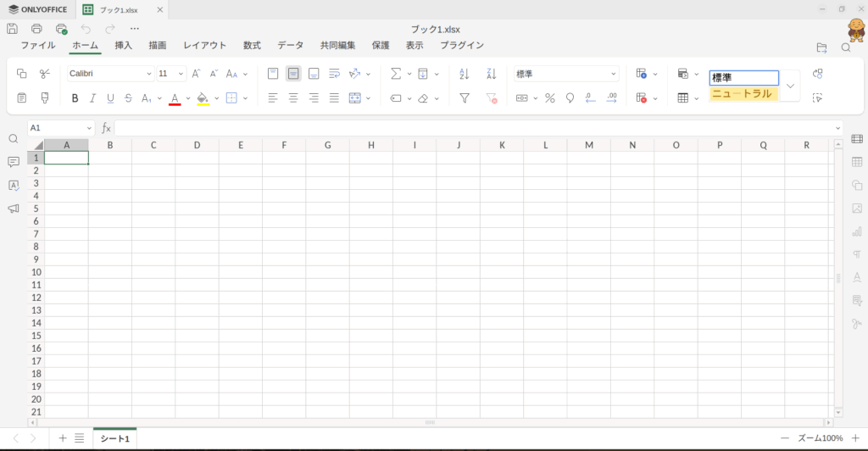Click the cut scissors icon
The image size is (868, 451).
[45, 74]
